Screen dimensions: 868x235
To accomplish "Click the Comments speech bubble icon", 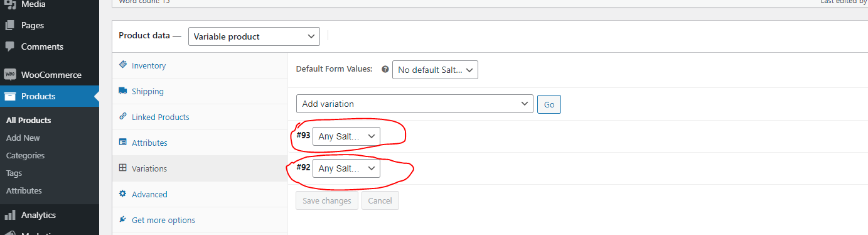I will point(10,46).
